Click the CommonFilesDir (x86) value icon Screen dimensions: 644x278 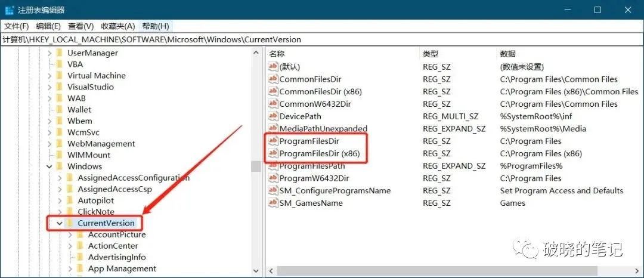(273, 91)
